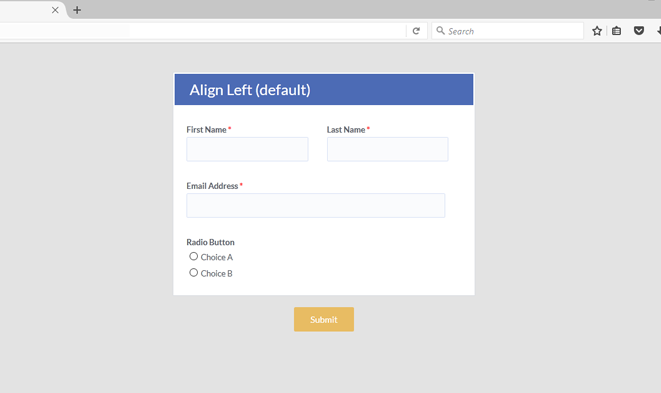Image resolution: width=661 pixels, height=393 pixels.
Task: Click the yellow Submit button
Action: [x=324, y=319]
